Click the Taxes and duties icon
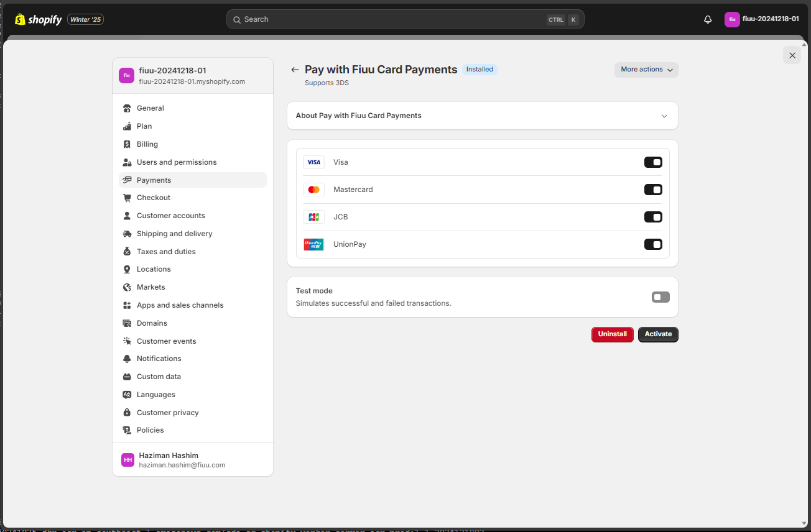This screenshot has height=532, width=811. pyautogui.click(x=127, y=252)
